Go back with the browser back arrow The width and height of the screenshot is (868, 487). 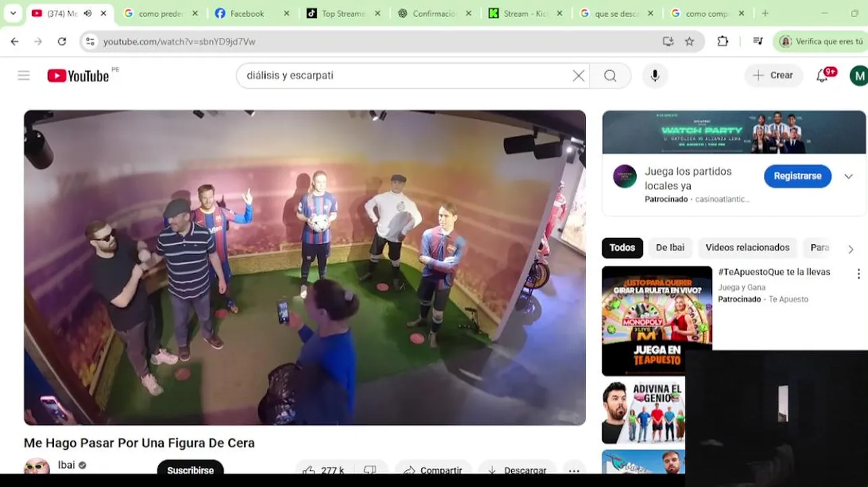[x=15, y=41]
